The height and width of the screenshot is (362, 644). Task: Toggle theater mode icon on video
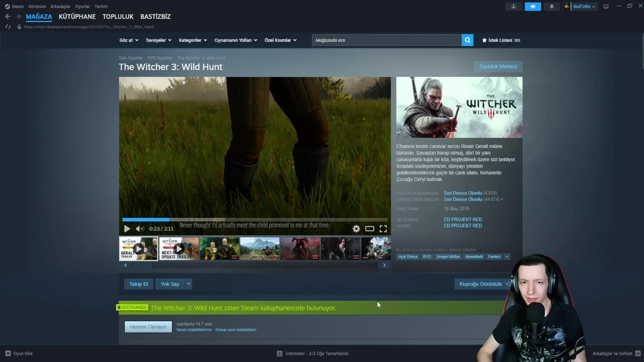point(370,229)
